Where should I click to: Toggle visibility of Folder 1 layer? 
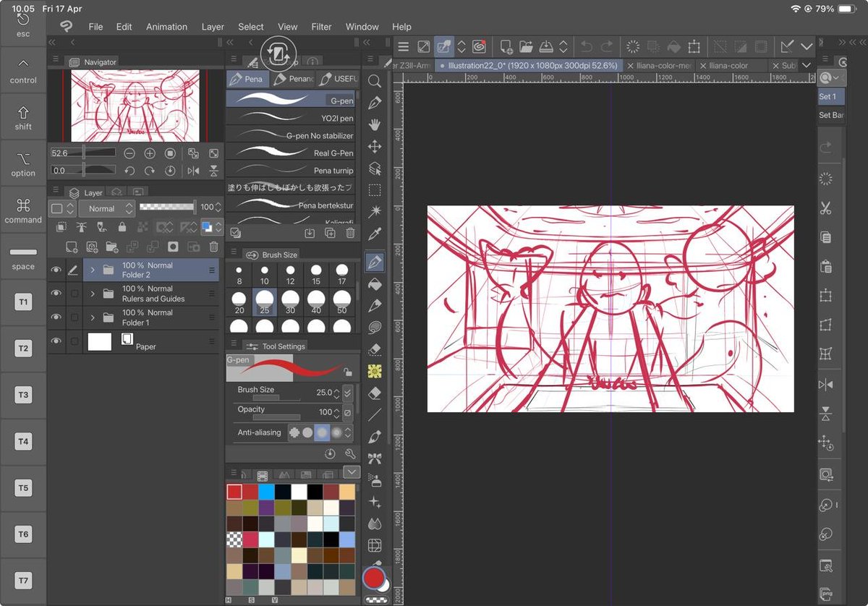pyautogui.click(x=56, y=317)
